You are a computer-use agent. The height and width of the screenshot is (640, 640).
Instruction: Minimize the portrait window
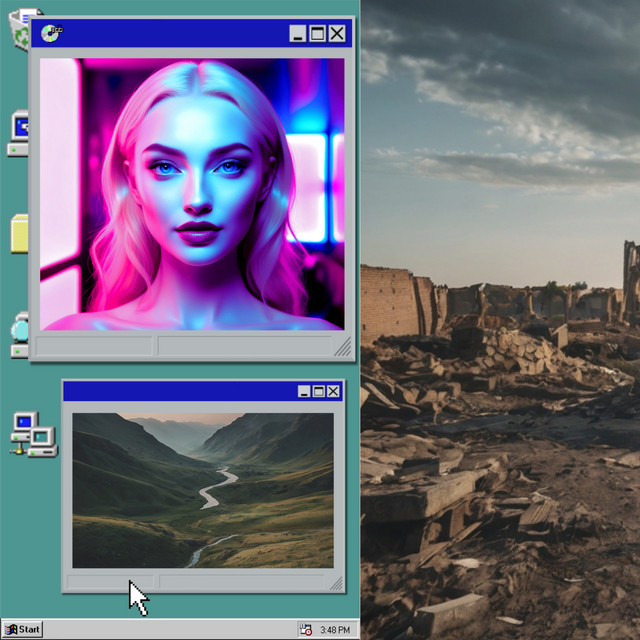[298, 33]
